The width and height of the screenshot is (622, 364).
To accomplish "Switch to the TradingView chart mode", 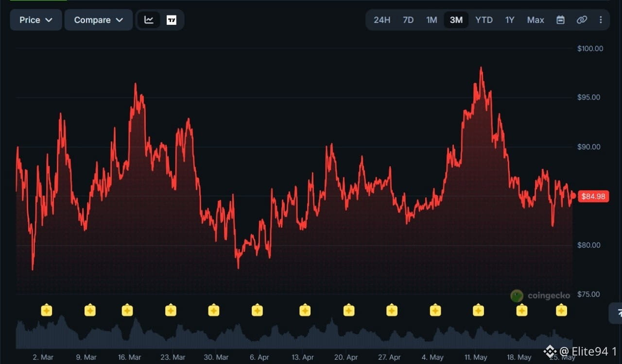I will [172, 20].
